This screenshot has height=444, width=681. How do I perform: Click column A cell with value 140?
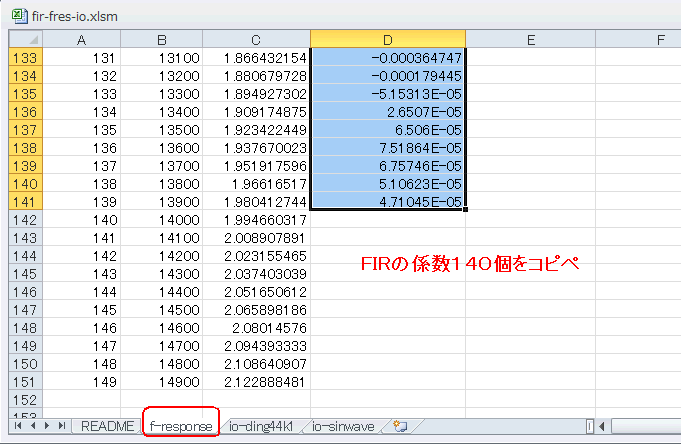[82, 219]
